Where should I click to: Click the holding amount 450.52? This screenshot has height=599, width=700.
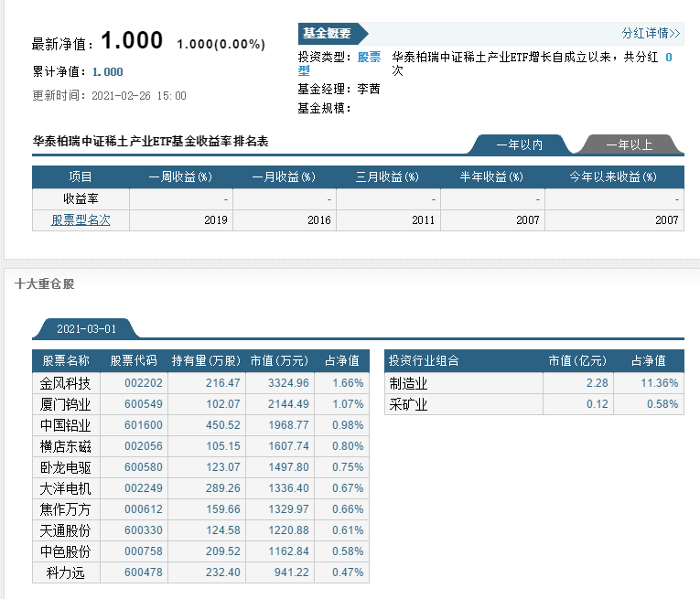pyautogui.click(x=222, y=424)
